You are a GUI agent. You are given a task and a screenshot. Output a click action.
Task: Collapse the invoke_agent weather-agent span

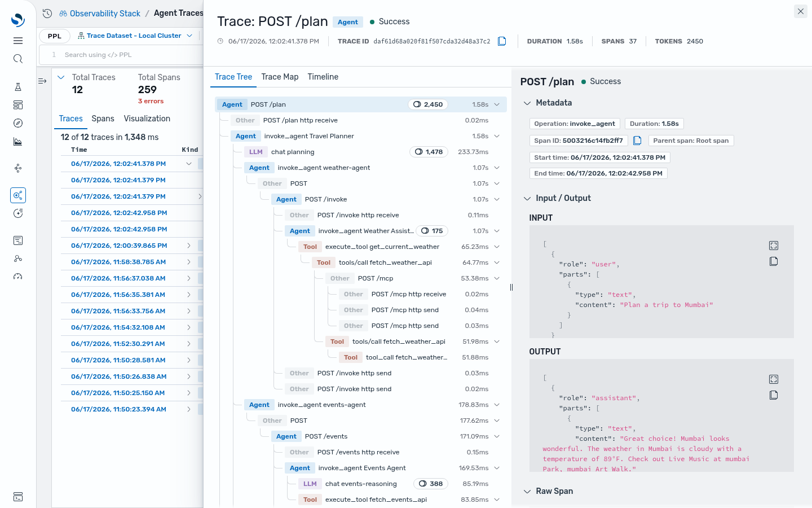(497, 168)
